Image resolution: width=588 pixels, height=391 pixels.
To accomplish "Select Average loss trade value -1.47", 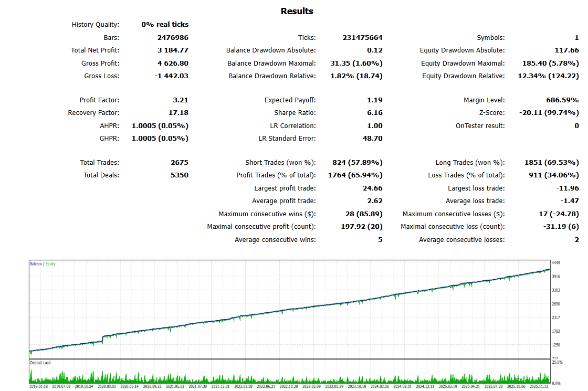I will (x=570, y=201).
